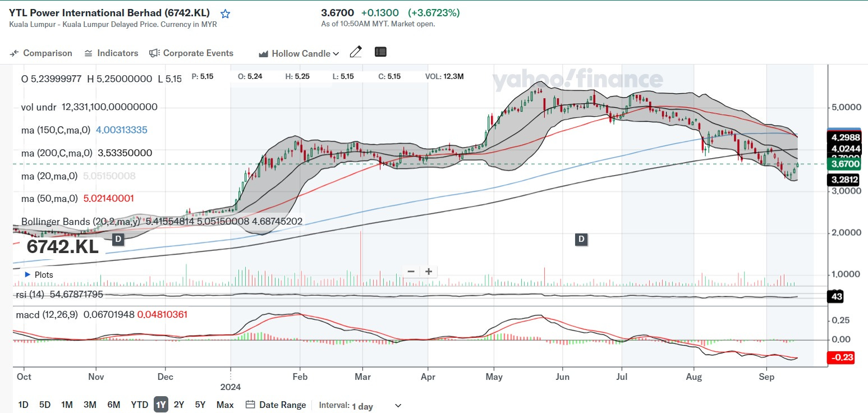Select the YTD range

pos(139,405)
